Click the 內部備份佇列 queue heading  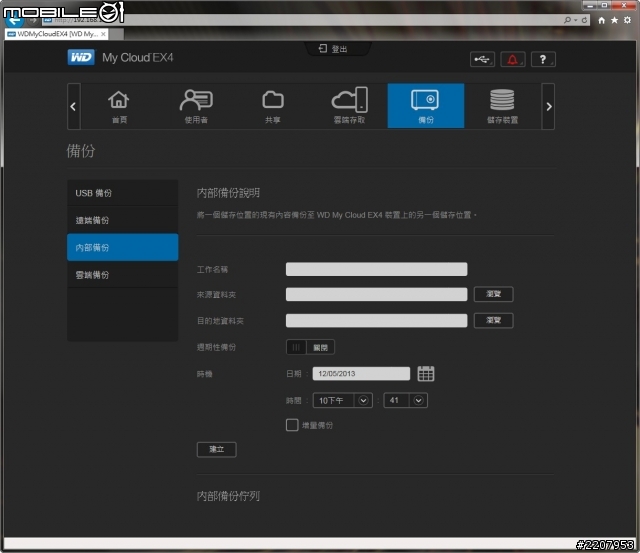click(228, 496)
